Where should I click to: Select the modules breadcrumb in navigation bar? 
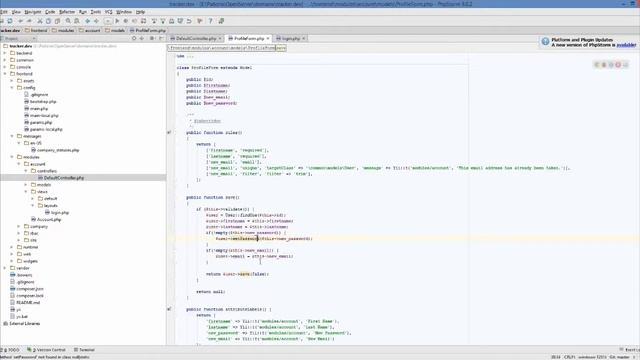[63, 30]
